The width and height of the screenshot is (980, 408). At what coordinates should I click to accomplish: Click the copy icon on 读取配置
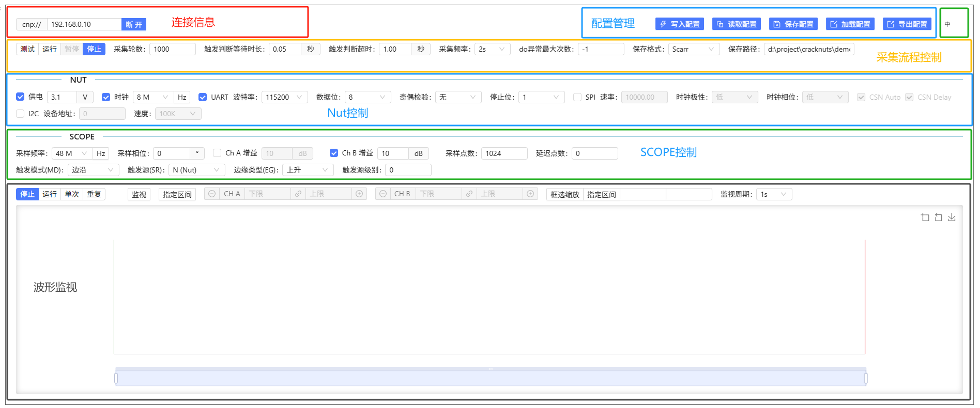click(720, 24)
